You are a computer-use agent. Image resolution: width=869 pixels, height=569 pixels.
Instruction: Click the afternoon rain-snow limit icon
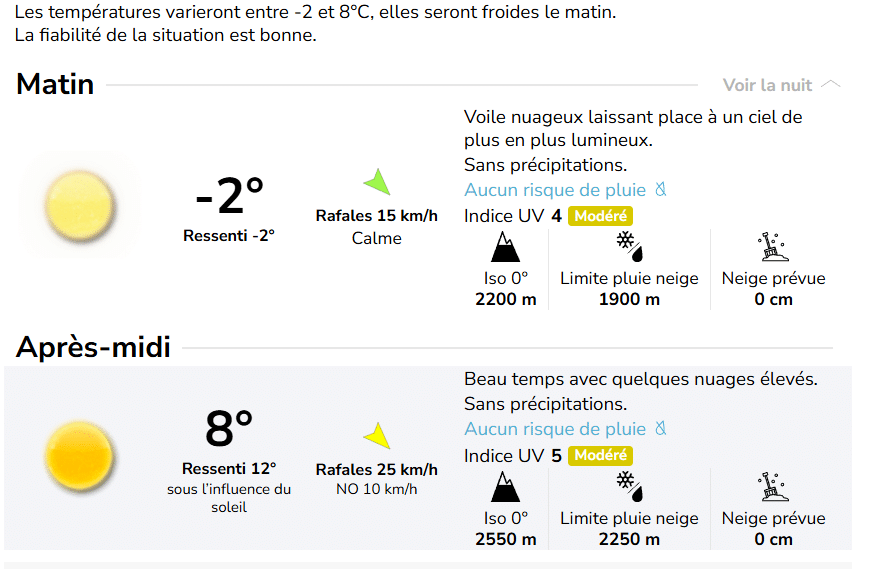pyautogui.click(x=628, y=487)
